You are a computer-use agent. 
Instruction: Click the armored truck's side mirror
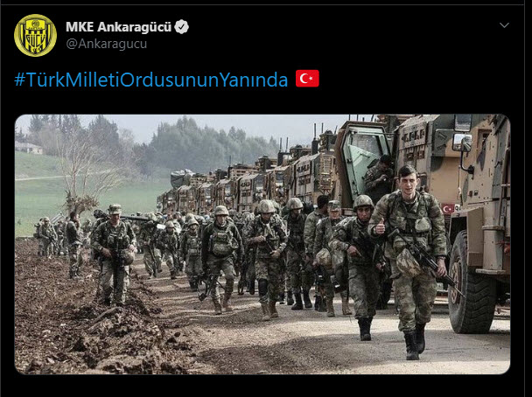(x=462, y=143)
